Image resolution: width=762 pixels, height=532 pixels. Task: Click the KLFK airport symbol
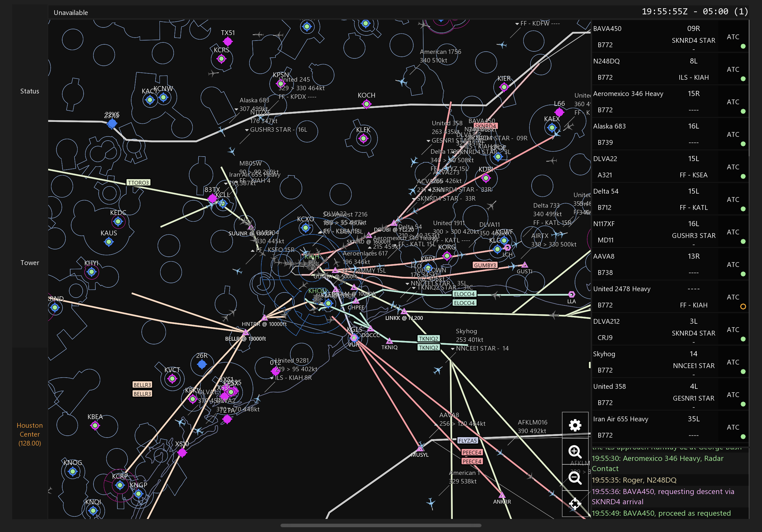coord(363,138)
